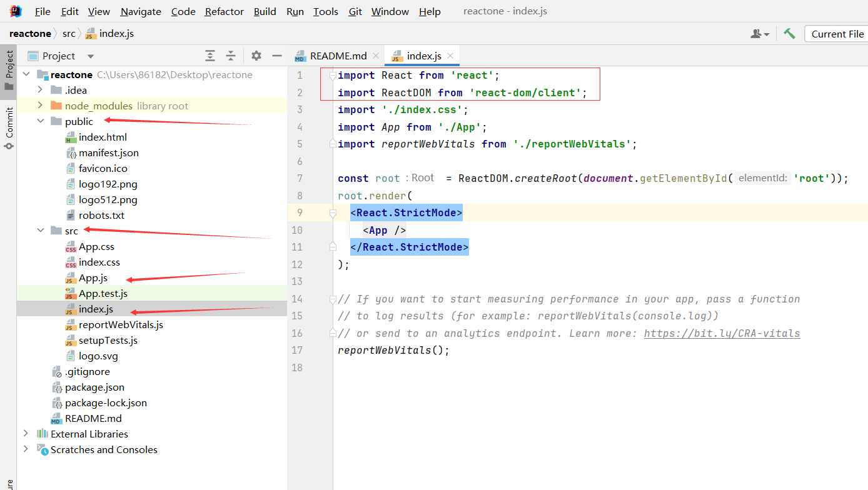Open the Current File run configuration dropdown
The height and width of the screenshot is (490, 868).
(837, 34)
